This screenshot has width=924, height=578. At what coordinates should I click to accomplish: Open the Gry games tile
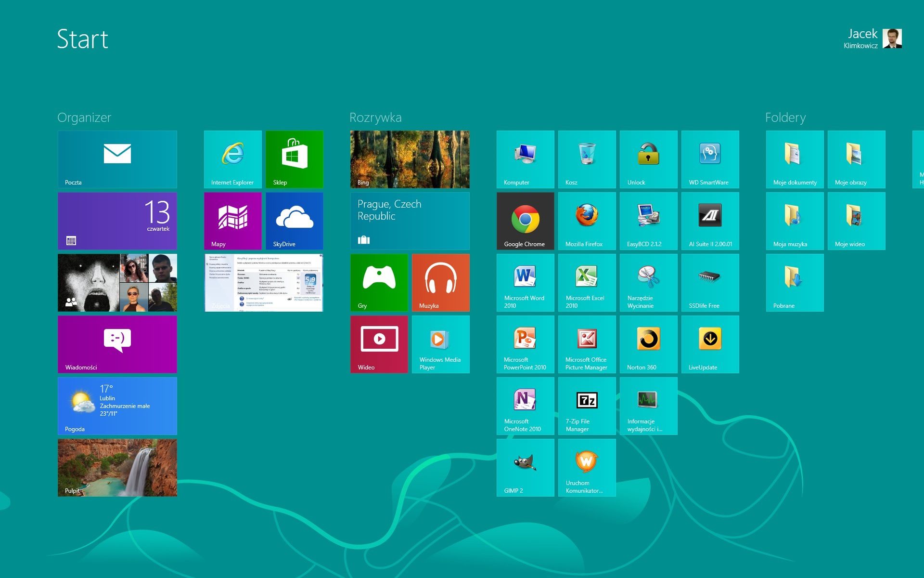coord(379,283)
